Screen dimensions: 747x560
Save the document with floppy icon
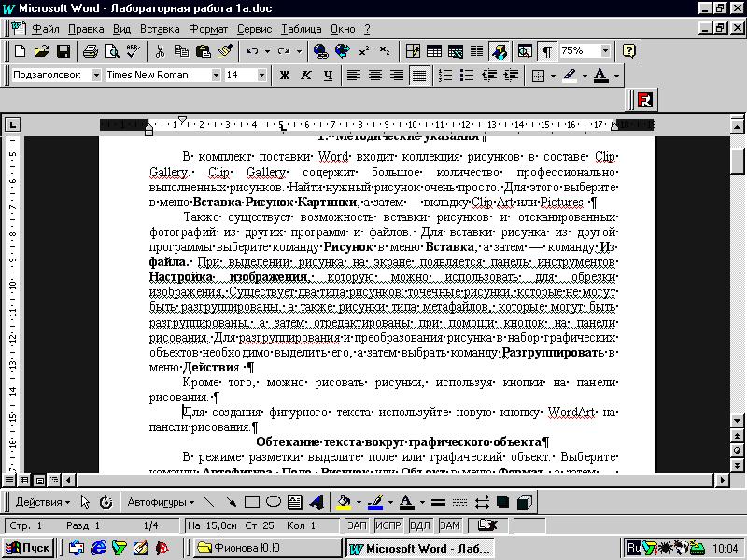(x=63, y=51)
